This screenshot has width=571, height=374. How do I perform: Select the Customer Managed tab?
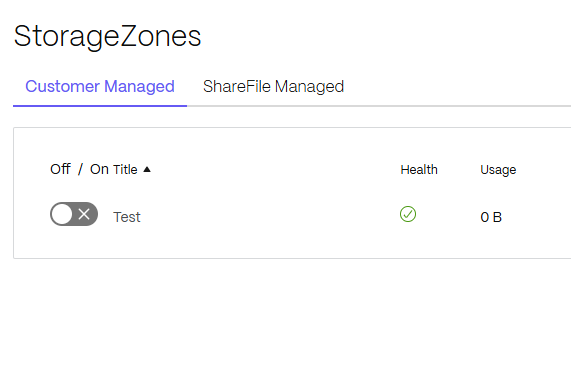100,87
